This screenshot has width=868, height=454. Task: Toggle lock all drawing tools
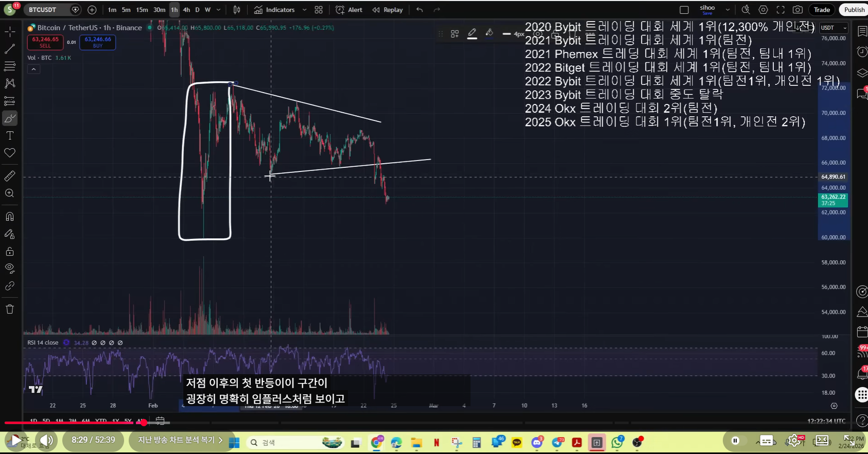click(10, 252)
